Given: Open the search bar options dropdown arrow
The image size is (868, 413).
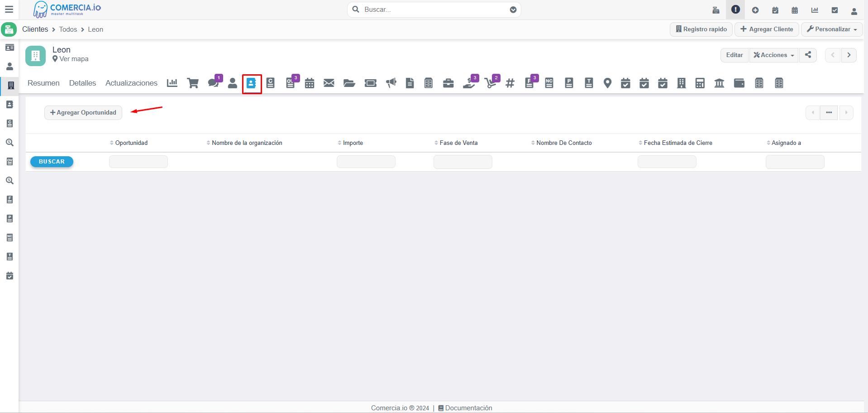Looking at the screenshot, I should tap(513, 10).
